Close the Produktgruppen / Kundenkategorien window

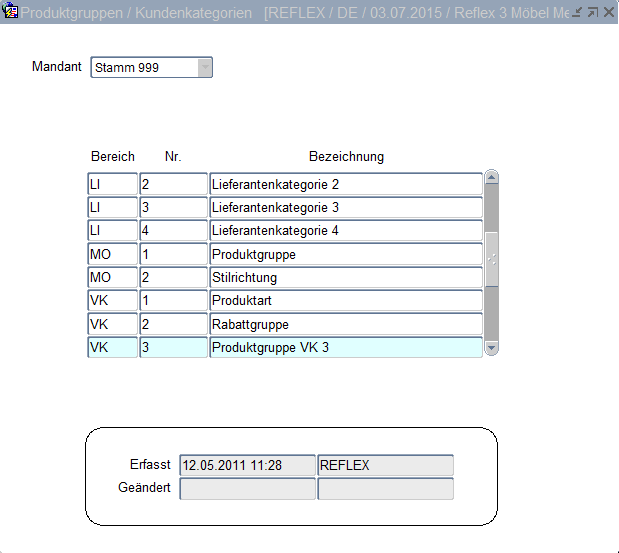coord(608,13)
